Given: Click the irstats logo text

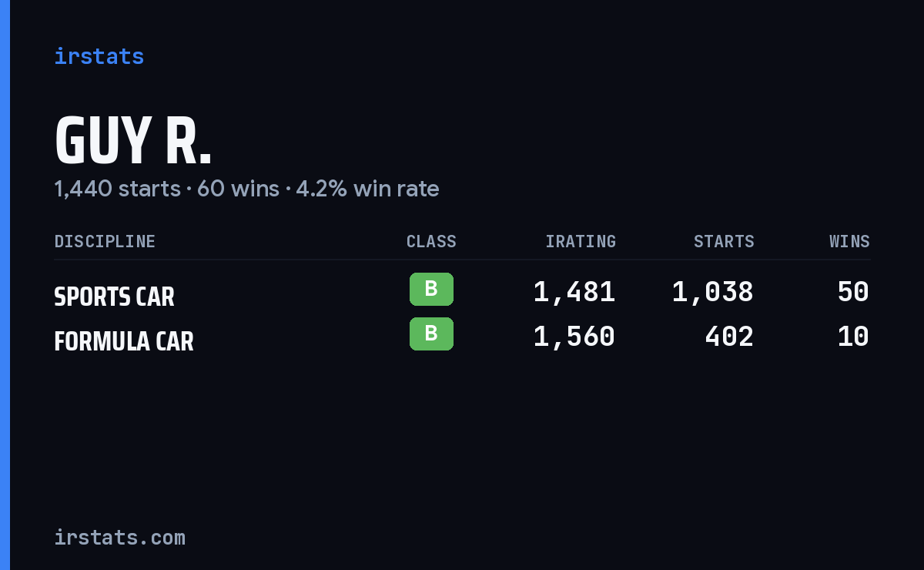Looking at the screenshot, I should pyautogui.click(x=99, y=56).
